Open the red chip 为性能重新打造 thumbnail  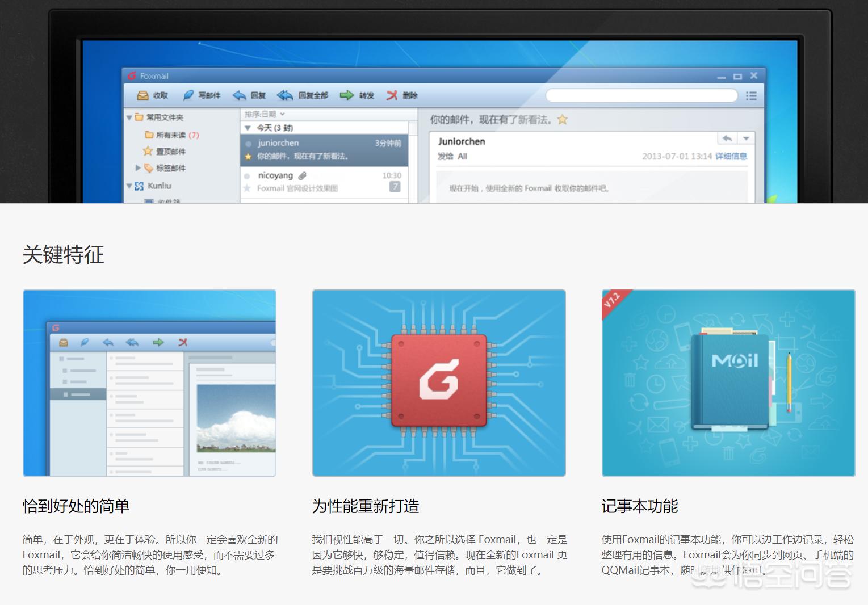tap(439, 383)
